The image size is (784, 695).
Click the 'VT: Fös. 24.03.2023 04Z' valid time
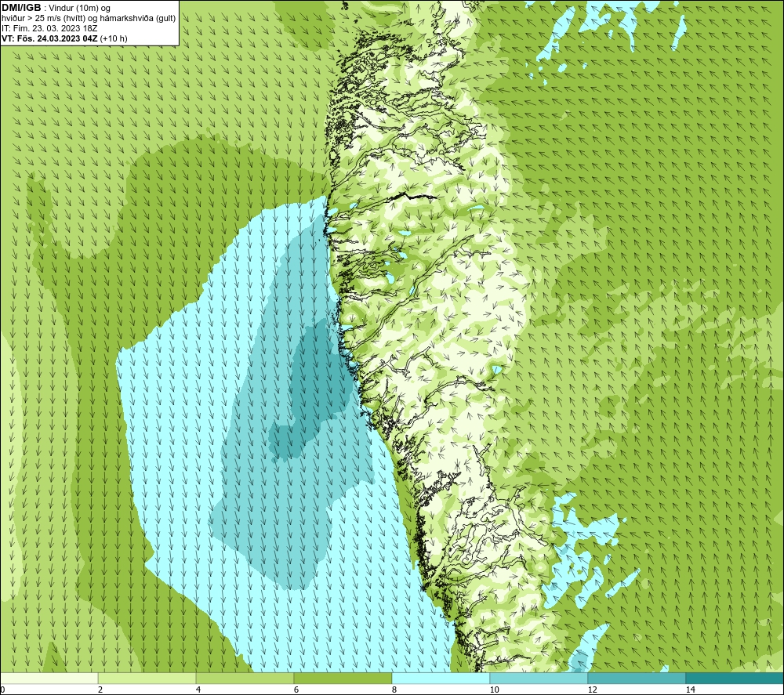point(49,38)
